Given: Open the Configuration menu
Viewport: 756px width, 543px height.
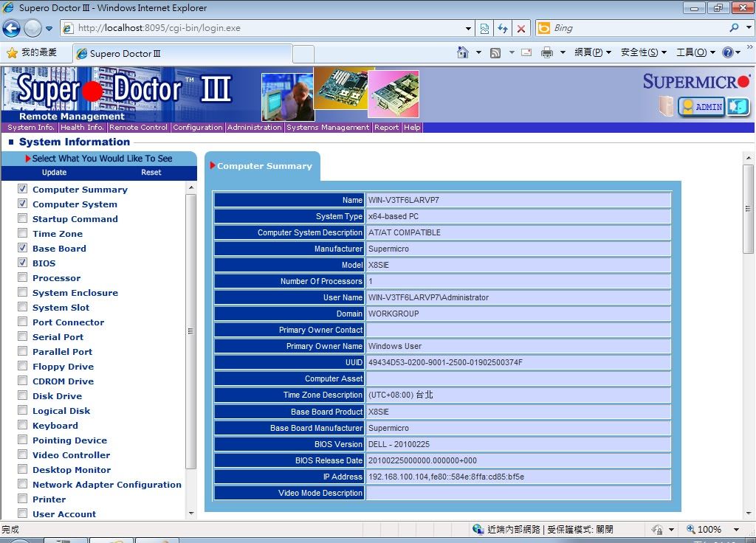Looking at the screenshot, I should click(x=198, y=128).
